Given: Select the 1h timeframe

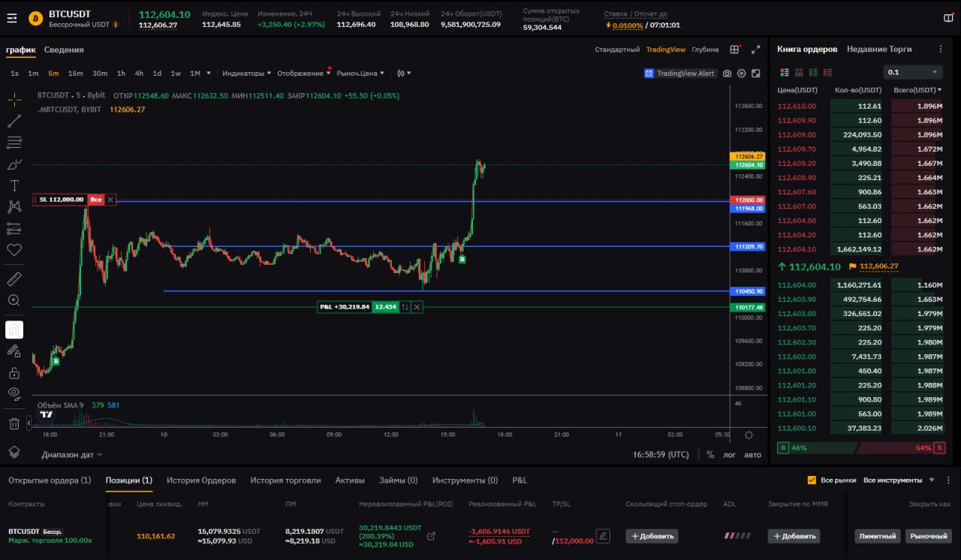Looking at the screenshot, I should tap(121, 74).
